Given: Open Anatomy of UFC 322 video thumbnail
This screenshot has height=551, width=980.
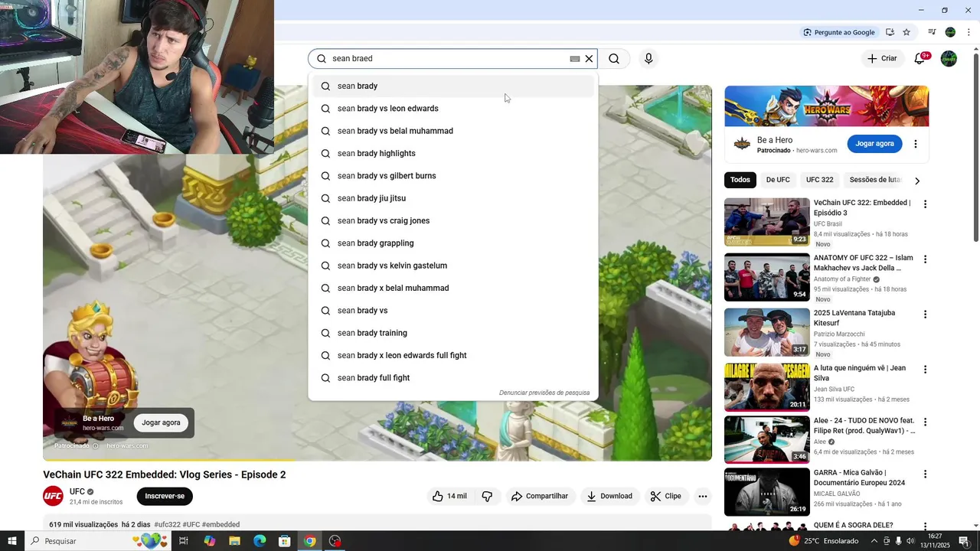Looking at the screenshot, I should [767, 277].
